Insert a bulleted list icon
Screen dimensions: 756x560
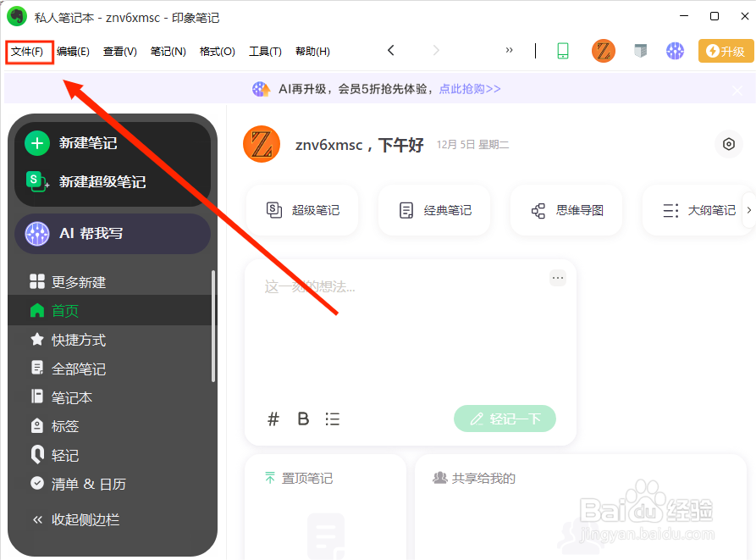(332, 419)
